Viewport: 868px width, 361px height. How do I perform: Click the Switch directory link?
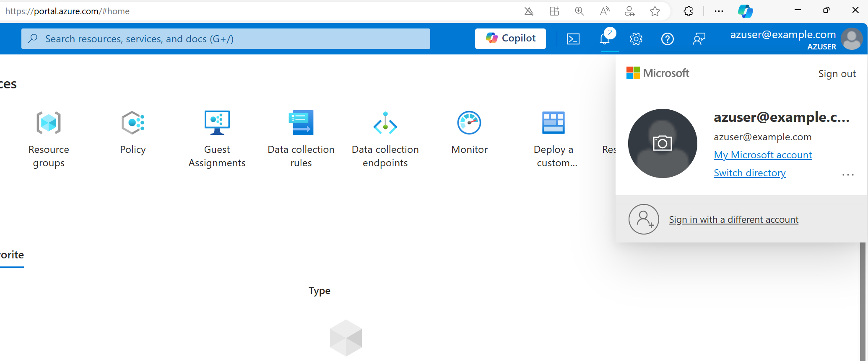click(x=750, y=173)
